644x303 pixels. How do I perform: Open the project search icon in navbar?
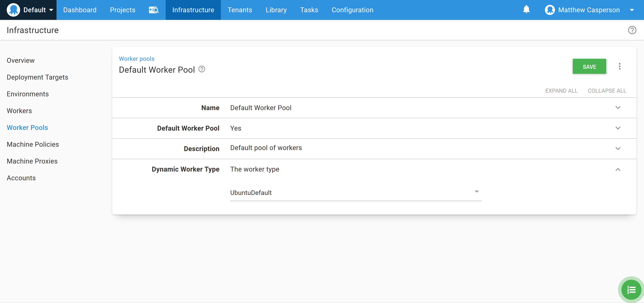point(153,10)
